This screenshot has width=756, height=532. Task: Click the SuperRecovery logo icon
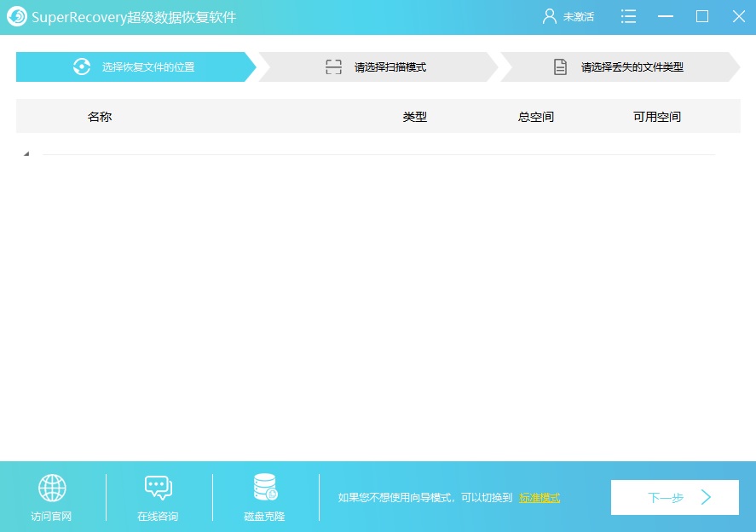[17, 17]
